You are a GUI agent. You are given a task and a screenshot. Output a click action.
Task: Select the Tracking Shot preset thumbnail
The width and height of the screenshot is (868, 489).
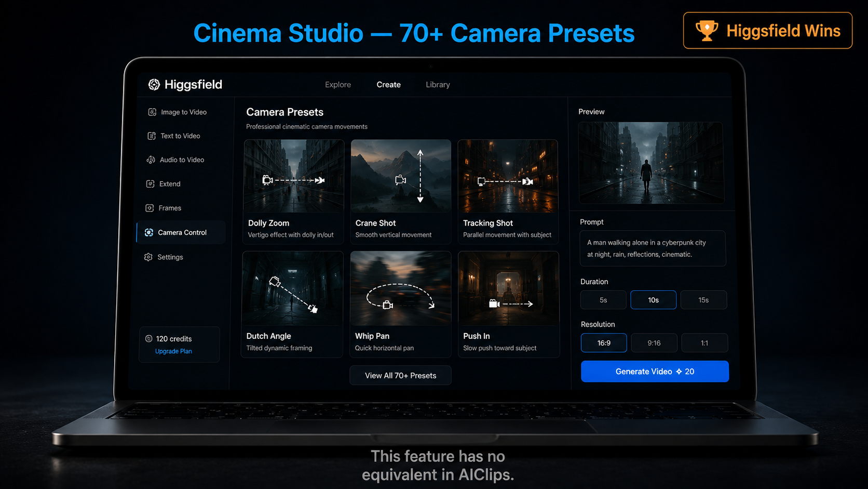508,176
